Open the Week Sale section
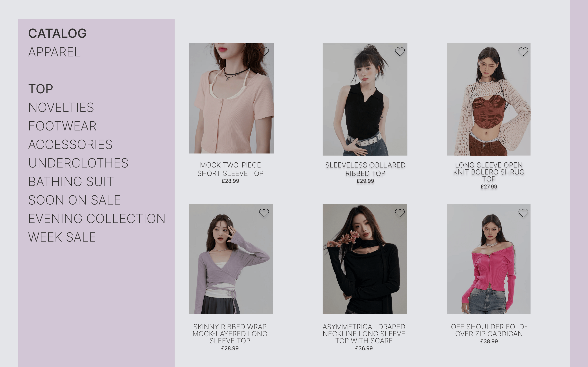Viewport: 588px width, 367px height. pos(62,237)
